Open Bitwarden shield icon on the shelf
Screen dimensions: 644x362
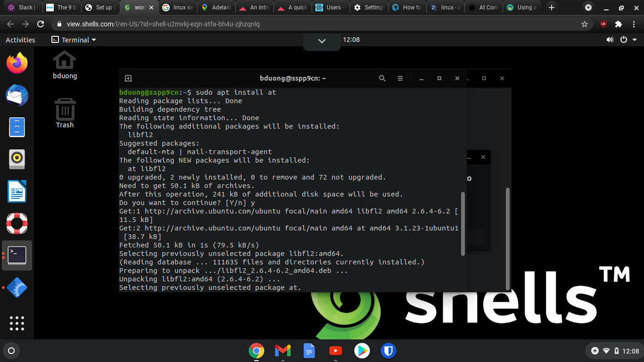point(388,351)
